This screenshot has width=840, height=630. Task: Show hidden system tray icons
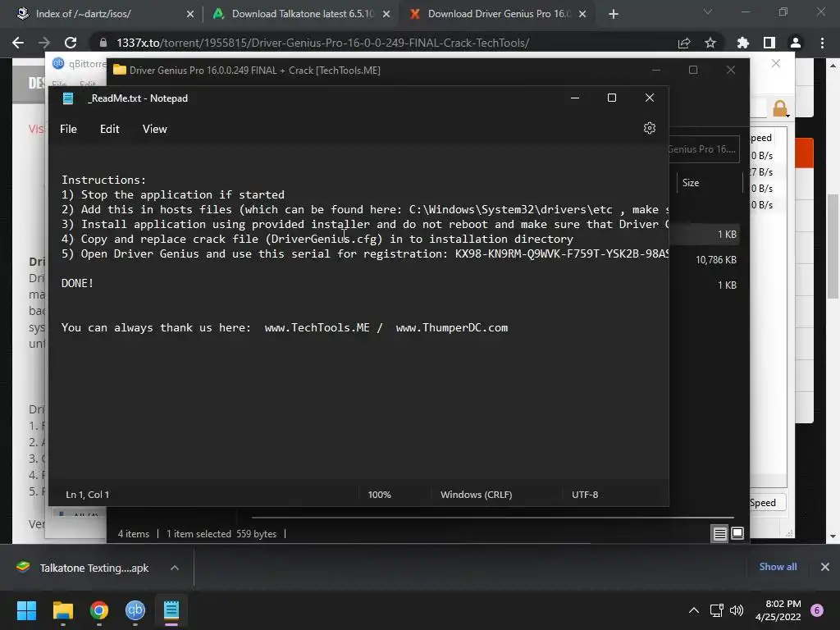694,610
